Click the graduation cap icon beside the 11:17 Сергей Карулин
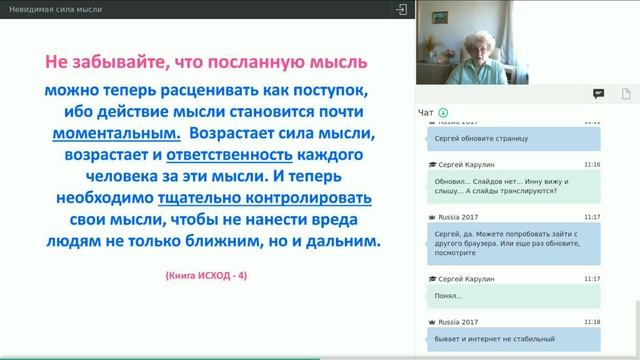Image resolution: width=640 pixels, height=360 pixels. (x=432, y=279)
